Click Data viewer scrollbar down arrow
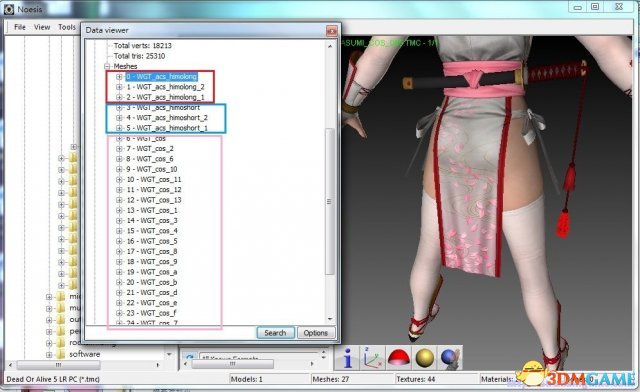The image size is (640, 392). [x=330, y=319]
